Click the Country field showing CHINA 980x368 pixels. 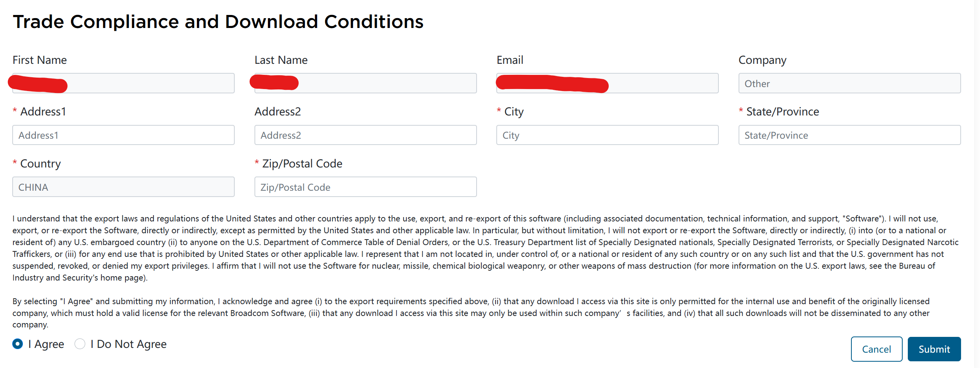(123, 187)
